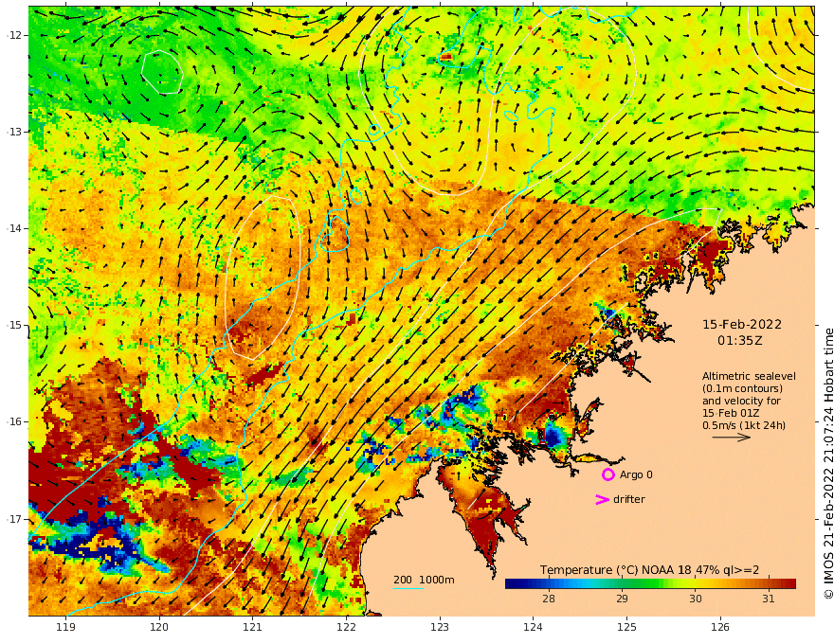The height and width of the screenshot is (644, 834).
Task: Click the latitude label -12
Action: pos(14,35)
